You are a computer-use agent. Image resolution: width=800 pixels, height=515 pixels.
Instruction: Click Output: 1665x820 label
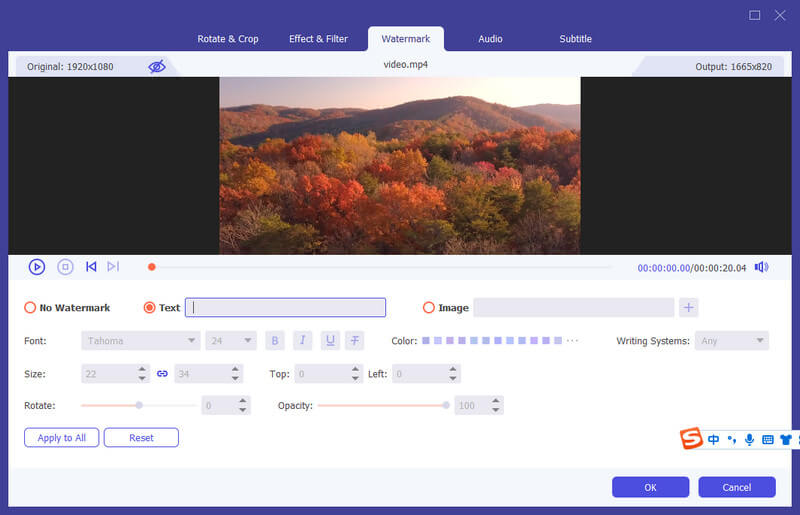click(733, 67)
